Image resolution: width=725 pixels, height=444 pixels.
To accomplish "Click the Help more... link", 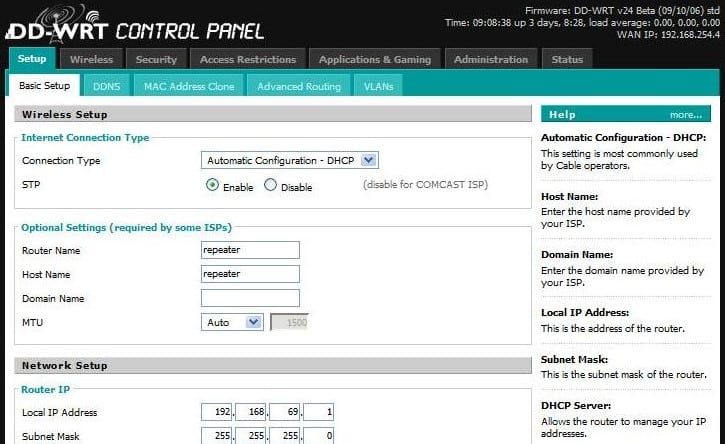I will click(686, 115).
